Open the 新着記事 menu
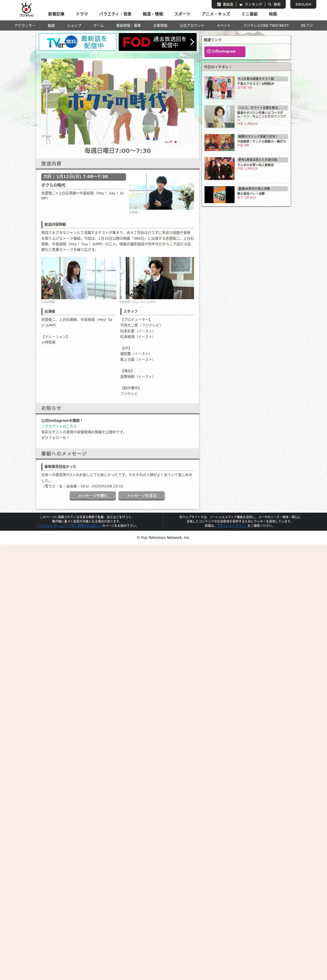 (x=56, y=14)
